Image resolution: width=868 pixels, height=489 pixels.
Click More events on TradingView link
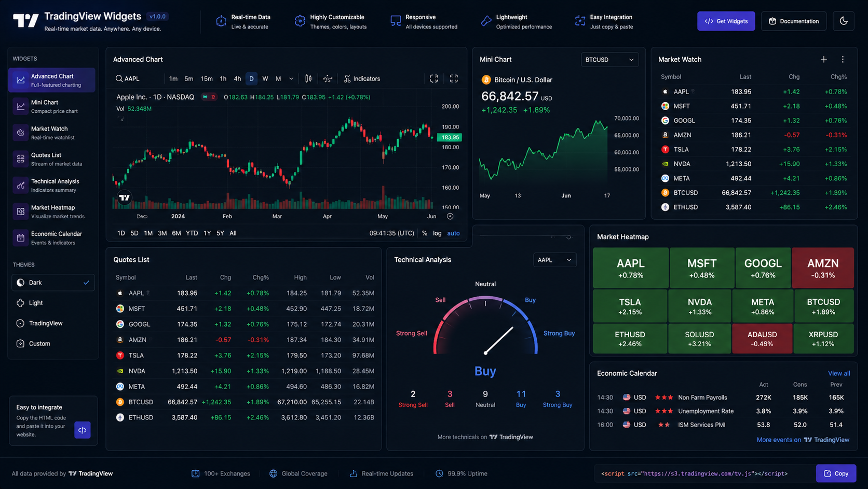pyautogui.click(x=803, y=440)
